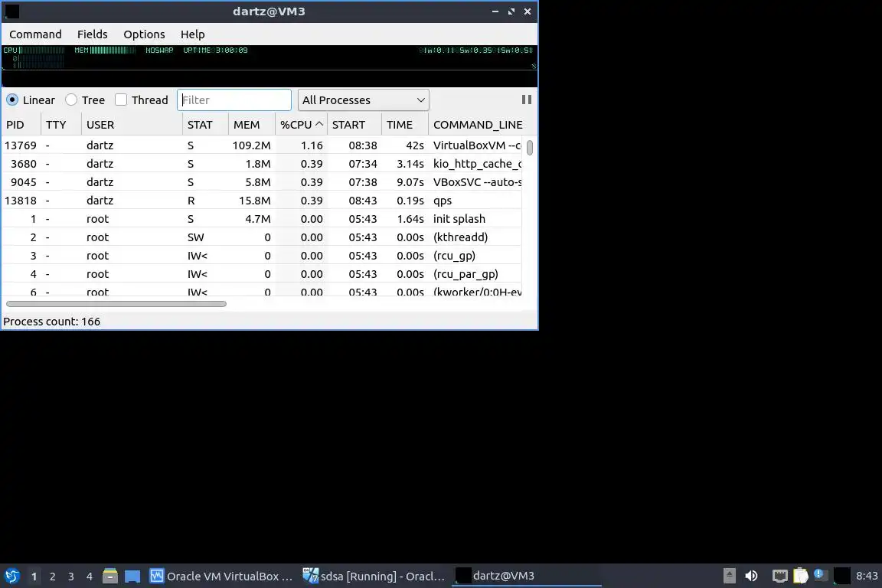Click the 42s TIME value
Image resolution: width=882 pixels, height=588 pixels.
point(415,145)
